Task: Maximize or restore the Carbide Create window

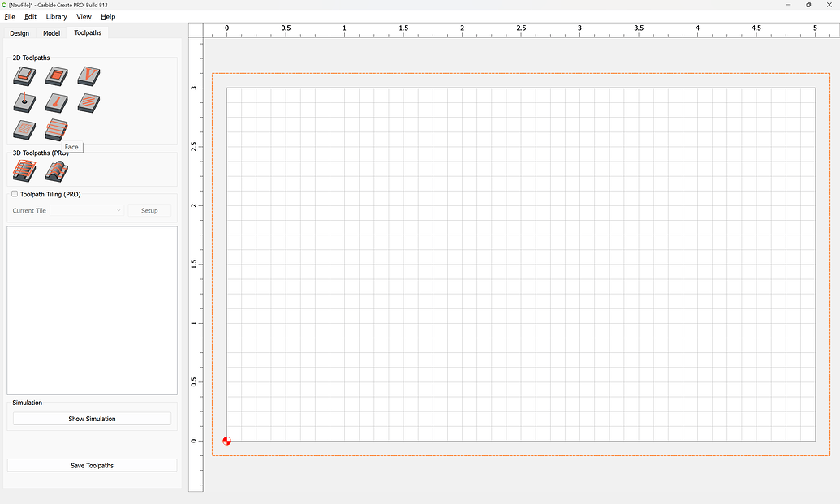Action: tap(808, 5)
